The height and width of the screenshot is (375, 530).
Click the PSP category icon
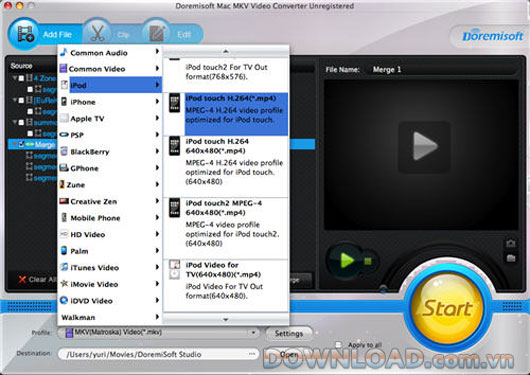64,134
